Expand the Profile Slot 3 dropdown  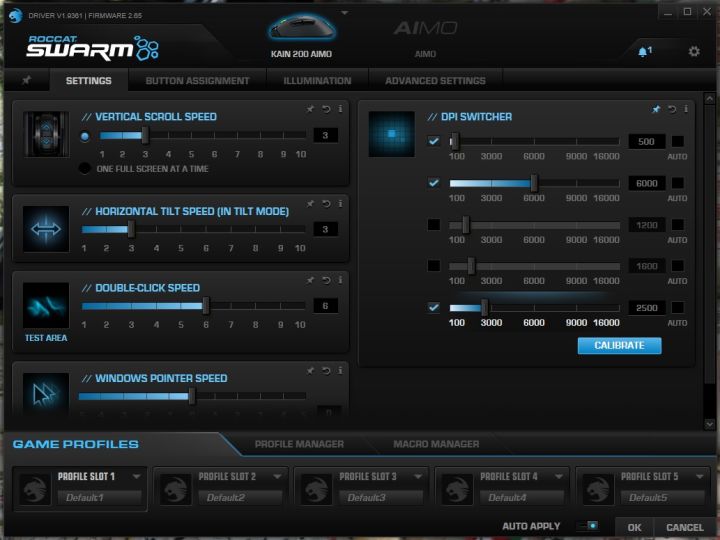tap(417, 476)
